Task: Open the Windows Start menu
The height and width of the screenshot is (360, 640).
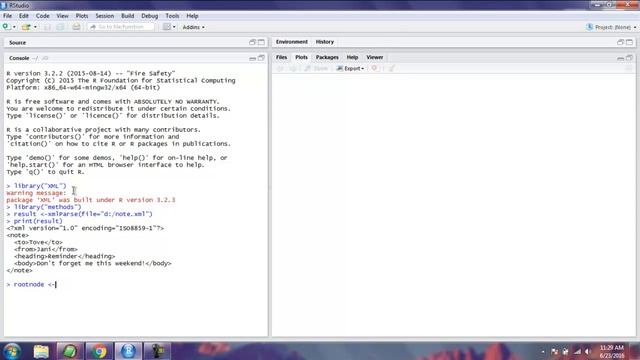Action: pos(12,351)
